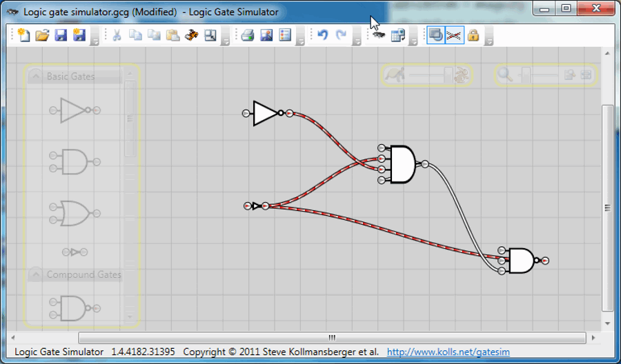
Task: Click the version number 1.4.4182.31395
Action: coord(143,352)
